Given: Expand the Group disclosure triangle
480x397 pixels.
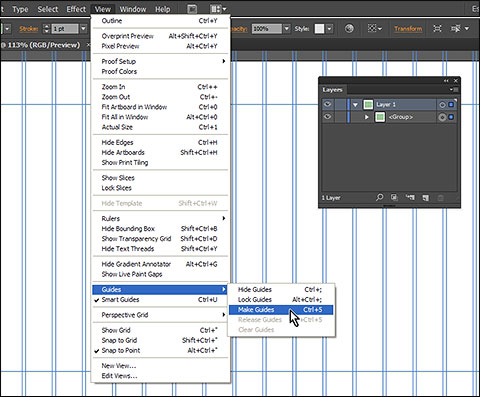Looking at the screenshot, I should [367, 117].
